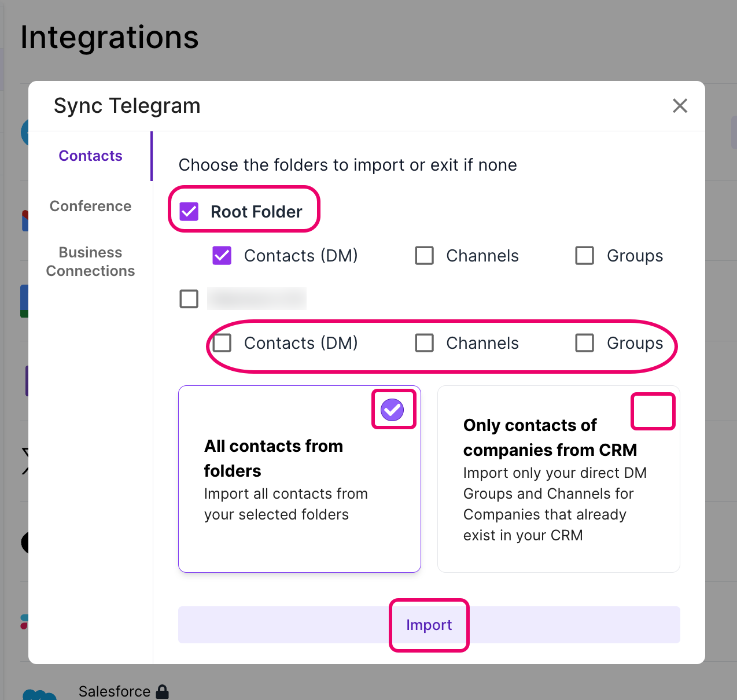Open the Business Connections tab

90,261
